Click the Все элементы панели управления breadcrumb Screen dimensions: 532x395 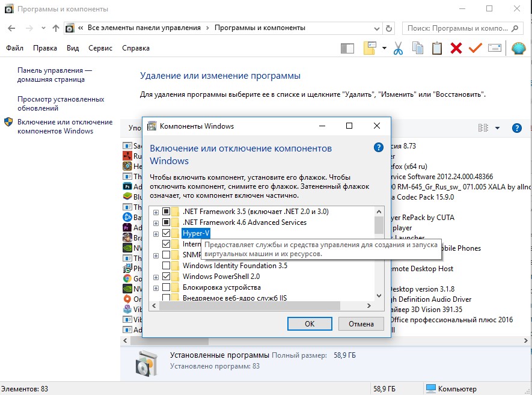point(144,28)
